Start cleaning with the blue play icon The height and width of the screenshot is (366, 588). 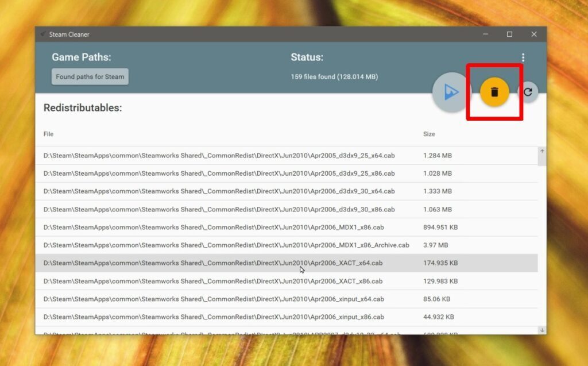click(x=450, y=92)
